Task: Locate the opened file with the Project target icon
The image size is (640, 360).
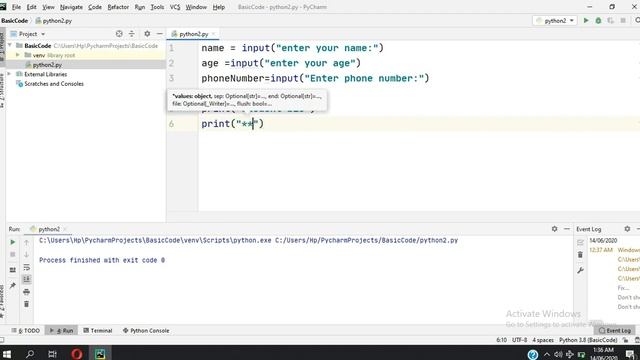Action: click(119, 34)
